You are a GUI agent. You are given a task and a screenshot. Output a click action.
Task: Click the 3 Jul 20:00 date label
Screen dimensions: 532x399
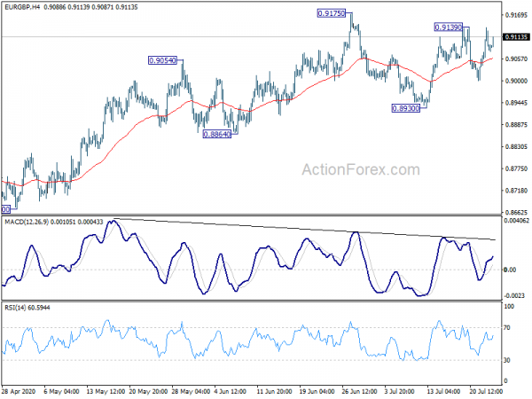point(399,392)
